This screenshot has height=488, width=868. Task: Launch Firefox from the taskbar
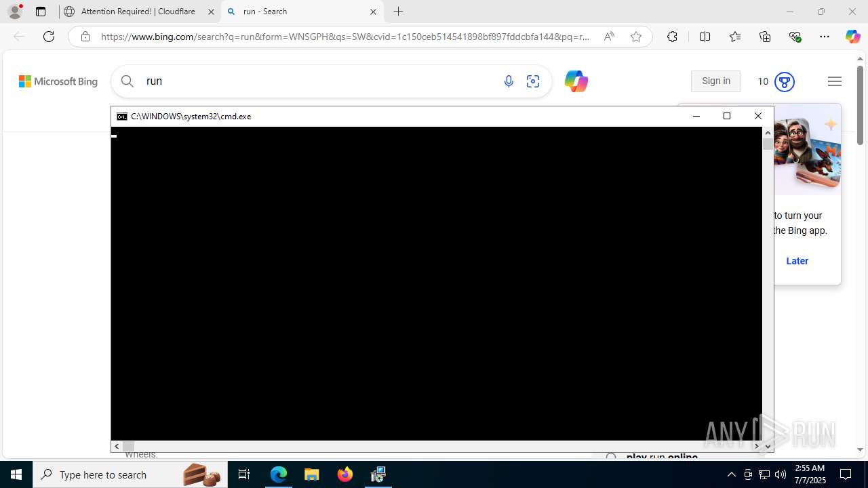click(x=345, y=474)
